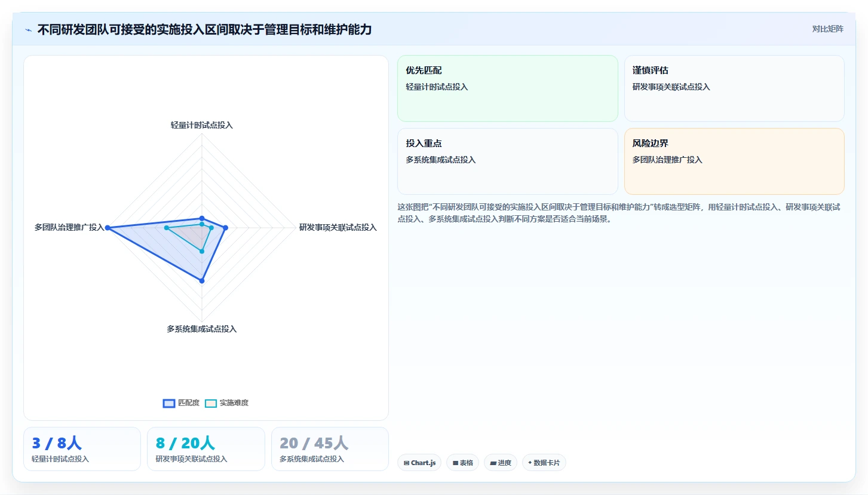Click the 实施难度 data point on 多系统集成试点投入 axis
This screenshot has width=868, height=495.
click(x=202, y=252)
